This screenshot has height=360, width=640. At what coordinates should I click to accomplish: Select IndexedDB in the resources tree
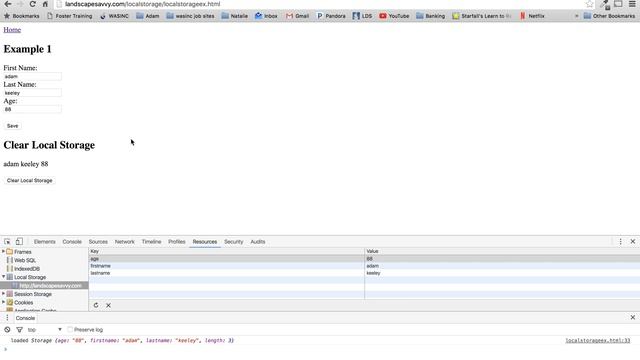(x=27, y=269)
